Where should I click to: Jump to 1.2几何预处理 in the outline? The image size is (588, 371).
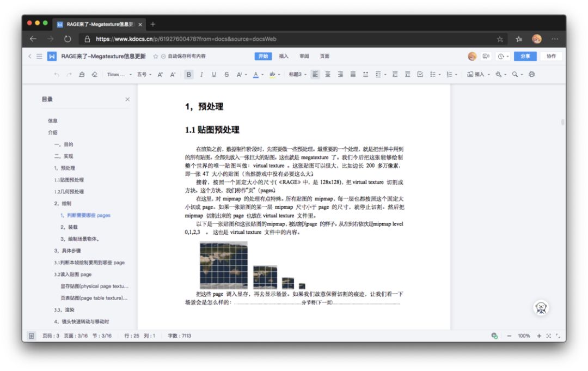coord(69,192)
